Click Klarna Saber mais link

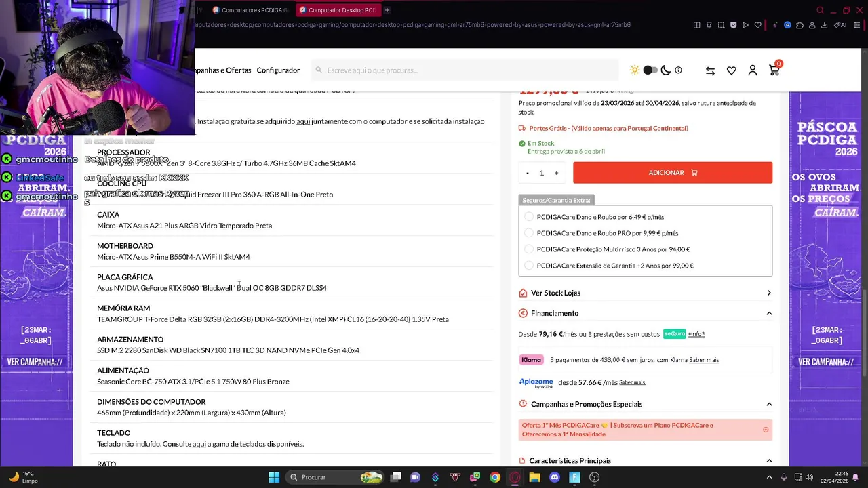[x=704, y=360]
